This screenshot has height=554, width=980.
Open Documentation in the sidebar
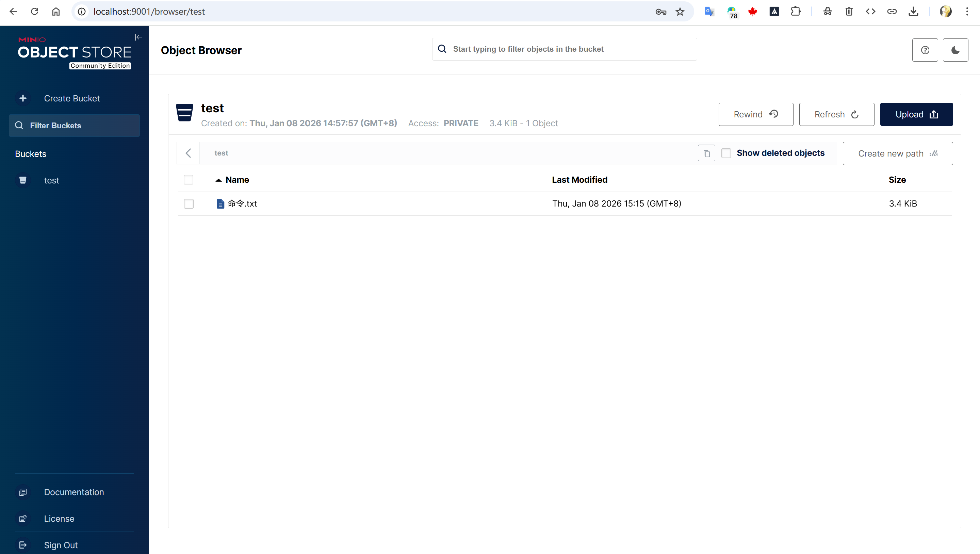74,492
